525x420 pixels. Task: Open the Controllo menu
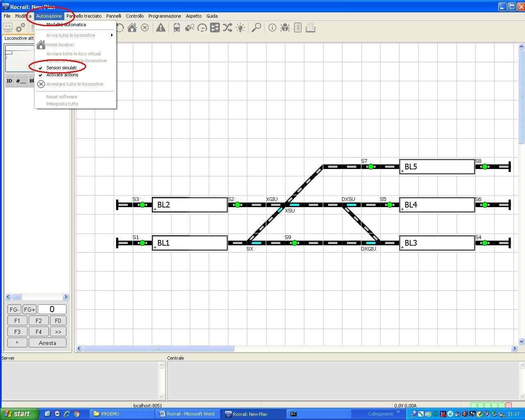coord(135,16)
